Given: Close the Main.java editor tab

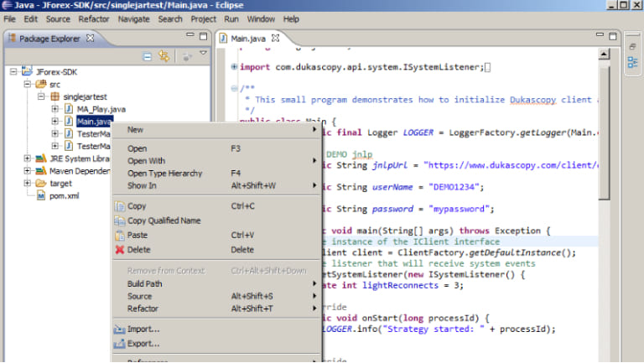Looking at the screenshot, I should [x=275, y=39].
